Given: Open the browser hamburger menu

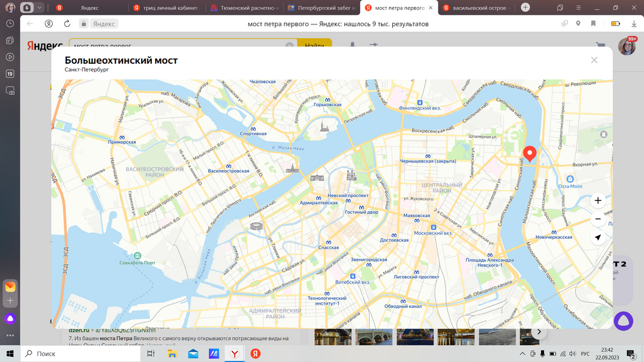Looking at the screenshot, I should pyautogui.click(x=578, y=7).
